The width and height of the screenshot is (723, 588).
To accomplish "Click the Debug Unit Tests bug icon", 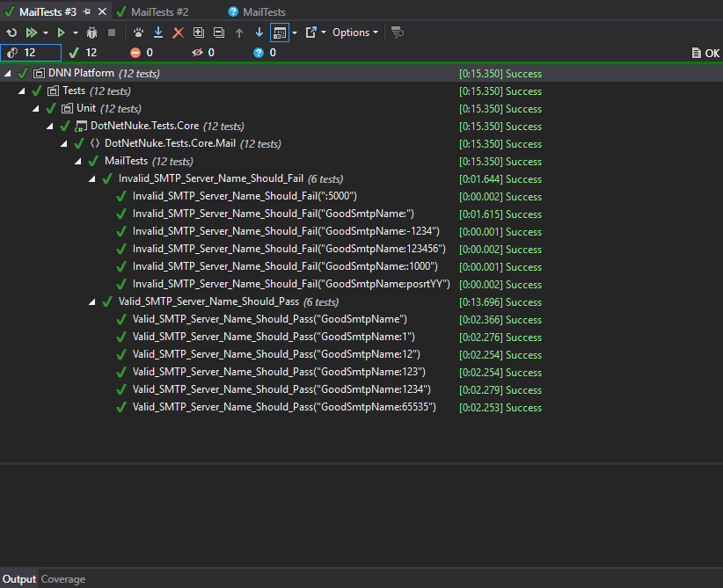I will click(91, 33).
